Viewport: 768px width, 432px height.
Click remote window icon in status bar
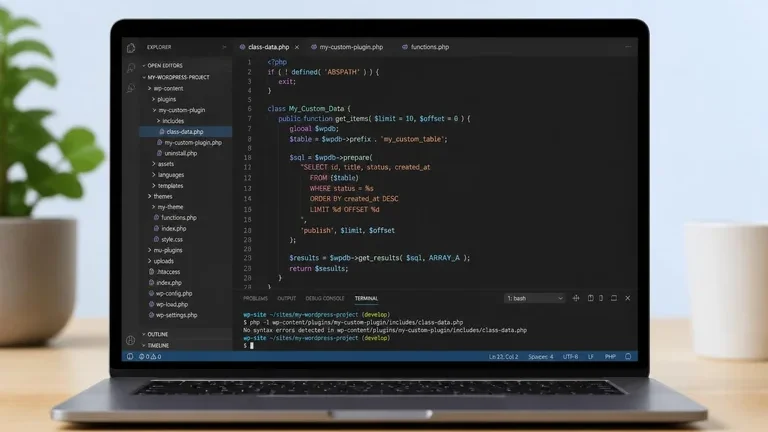pos(130,357)
